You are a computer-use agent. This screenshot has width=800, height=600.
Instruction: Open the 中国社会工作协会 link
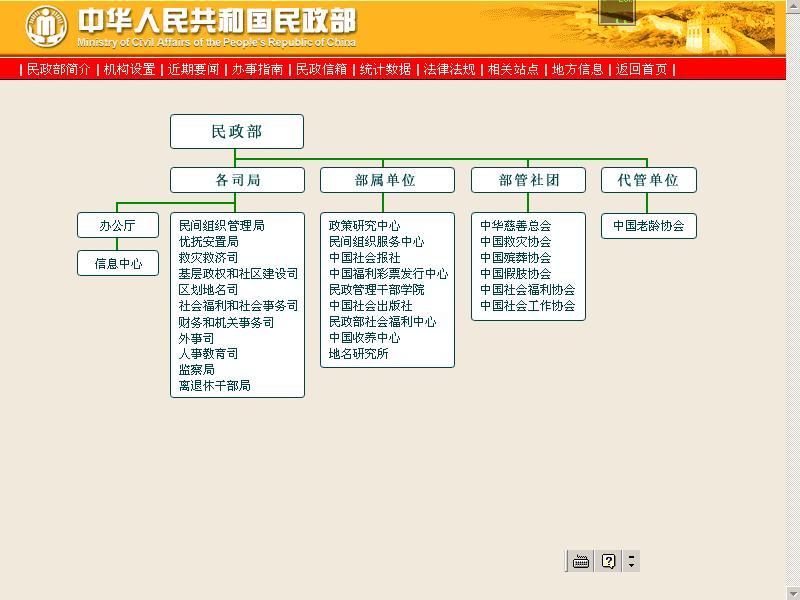(528, 306)
